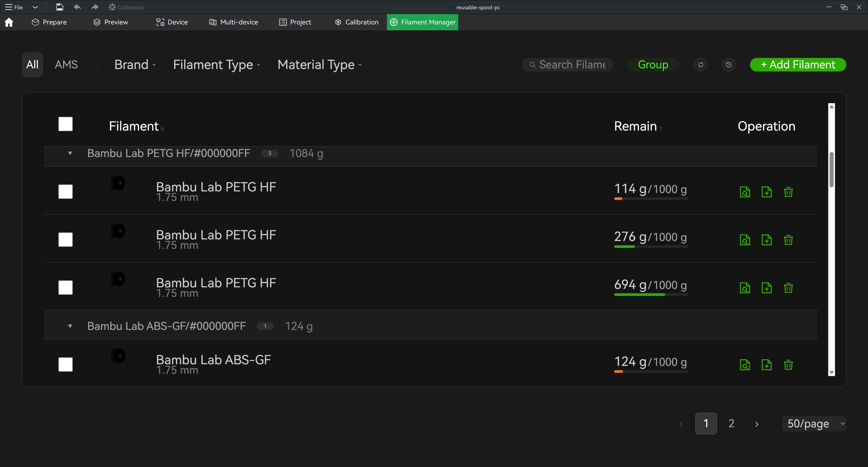Delete the 694 g PETG HF spool
The width and height of the screenshot is (868, 467).
click(x=788, y=288)
